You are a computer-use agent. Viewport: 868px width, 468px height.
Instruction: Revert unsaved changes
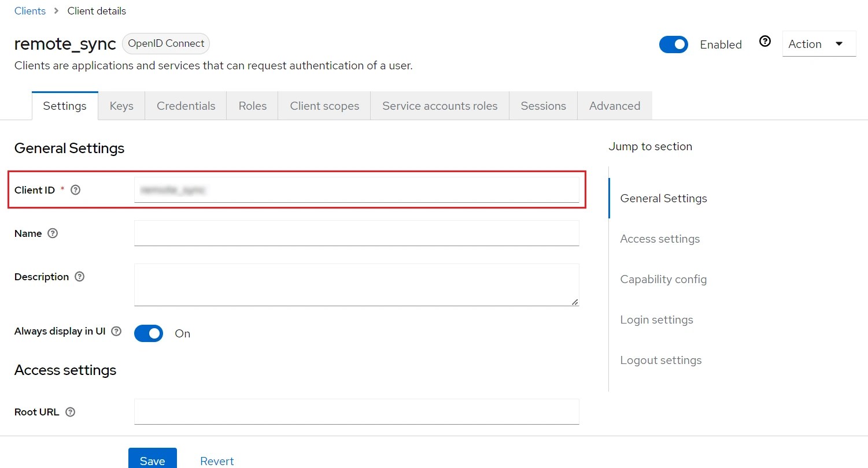[217, 460]
